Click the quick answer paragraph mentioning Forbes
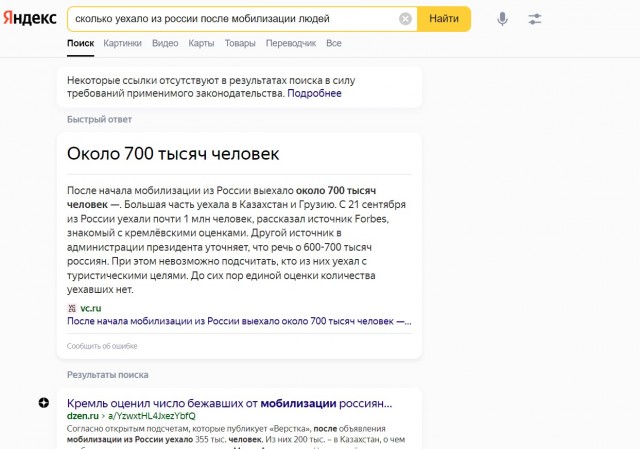The image size is (640, 449). [236, 240]
